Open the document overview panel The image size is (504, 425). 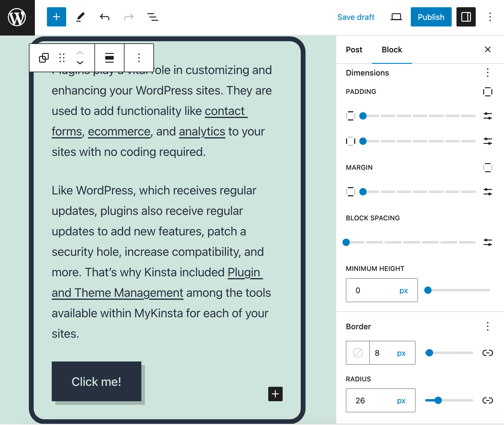[152, 17]
